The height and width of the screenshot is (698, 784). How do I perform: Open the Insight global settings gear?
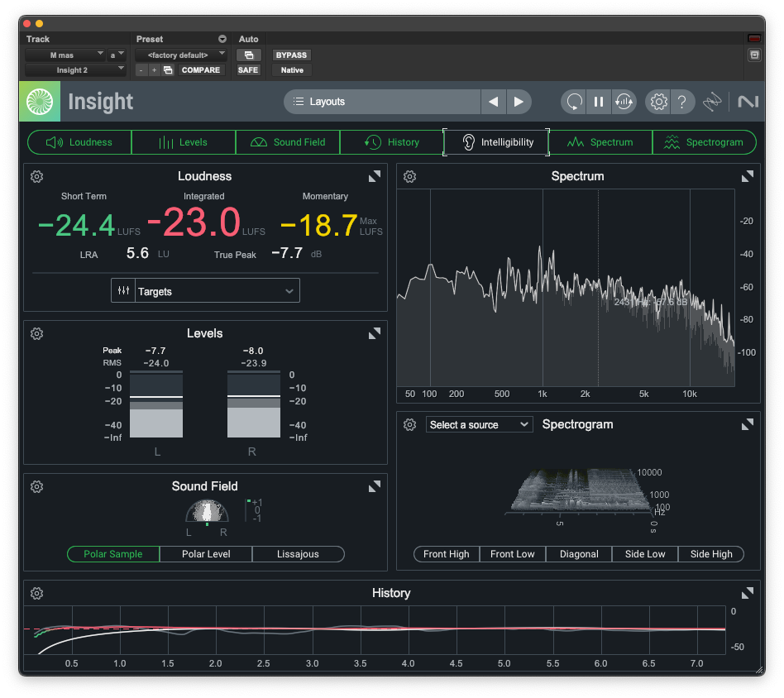[658, 102]
